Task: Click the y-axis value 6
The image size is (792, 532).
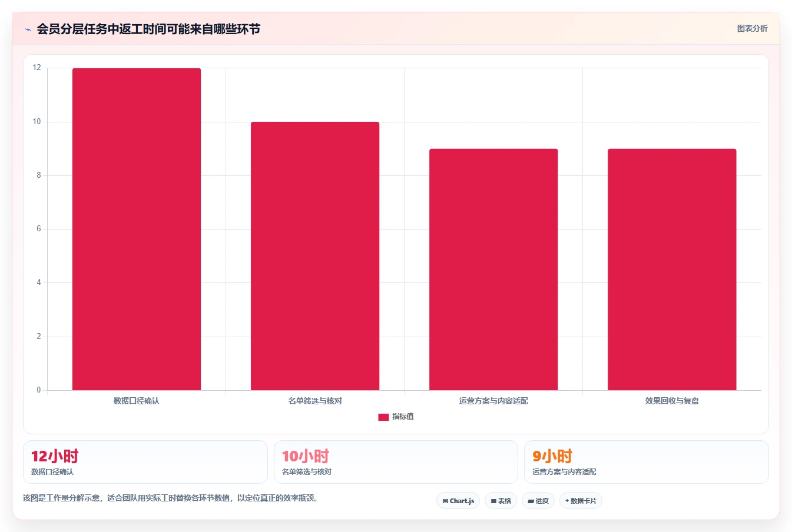Action: click(x=39, y=229)
